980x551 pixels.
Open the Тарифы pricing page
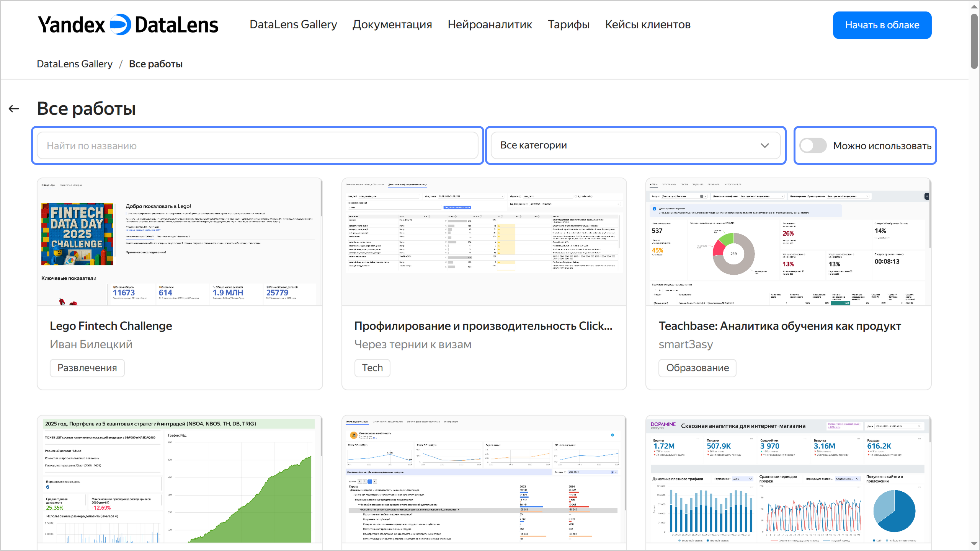[x=568, y=25]
